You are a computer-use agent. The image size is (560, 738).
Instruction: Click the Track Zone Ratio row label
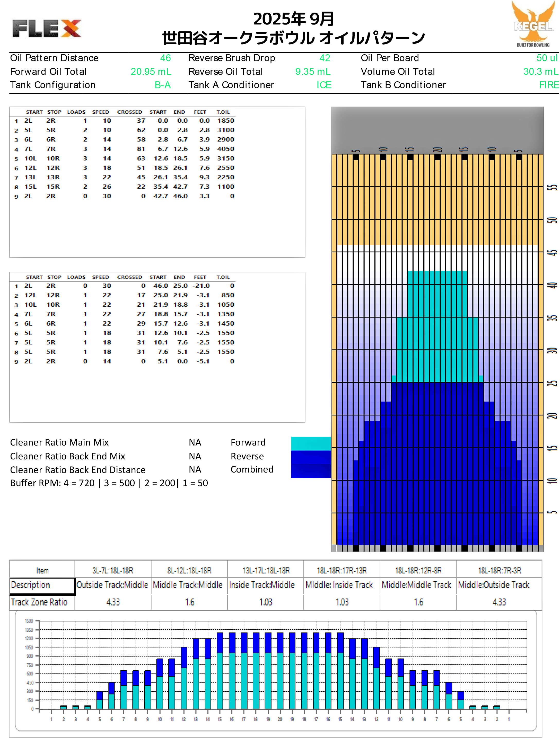[39, 602]
